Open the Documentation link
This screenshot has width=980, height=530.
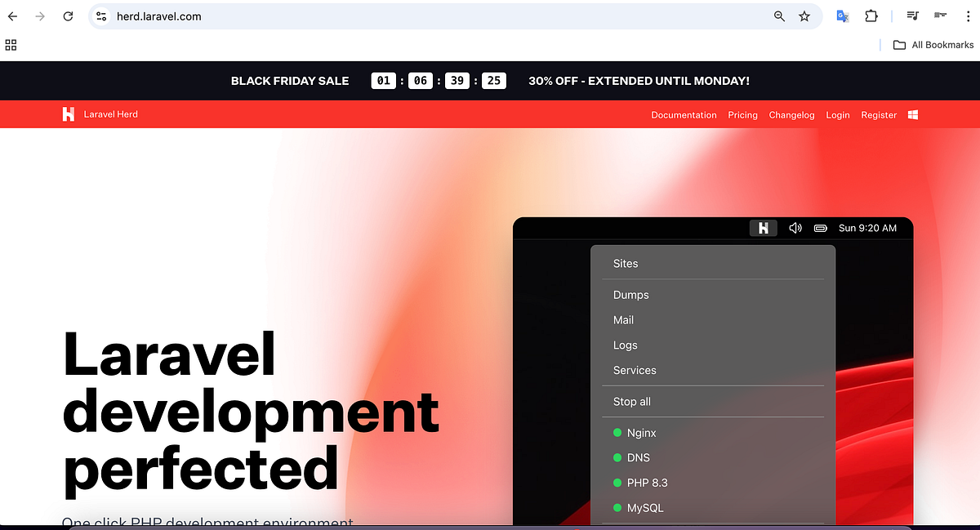point(684,114)
